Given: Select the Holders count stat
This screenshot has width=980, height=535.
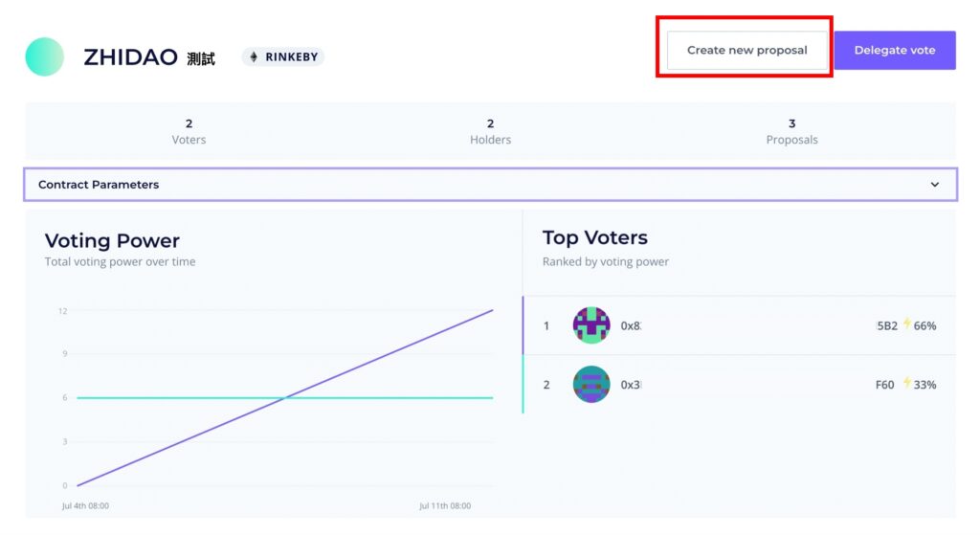Looking at the screenshot, I should pyautogui.click(x=490, y=131).
